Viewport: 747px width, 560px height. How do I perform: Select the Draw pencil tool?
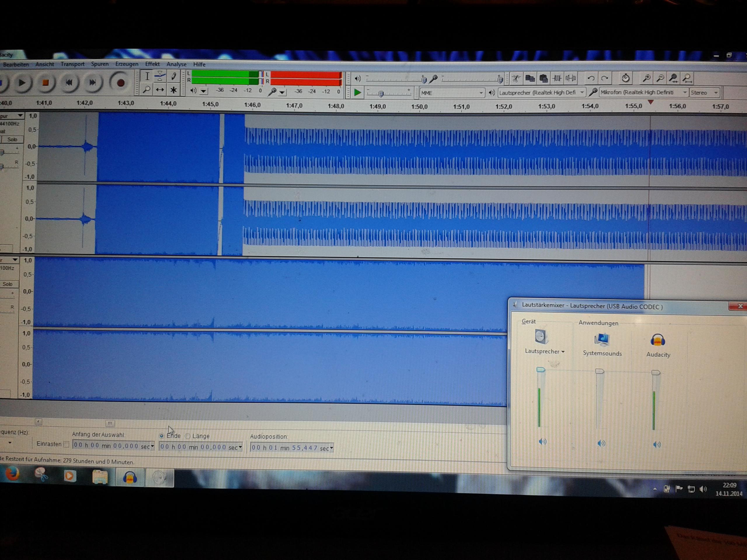[x=174, y=77]
